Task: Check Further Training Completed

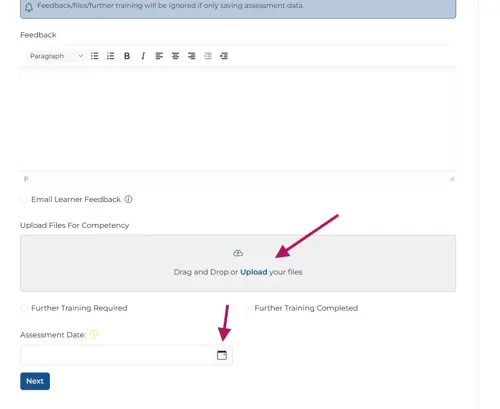Action: click(x=247, y=308)
